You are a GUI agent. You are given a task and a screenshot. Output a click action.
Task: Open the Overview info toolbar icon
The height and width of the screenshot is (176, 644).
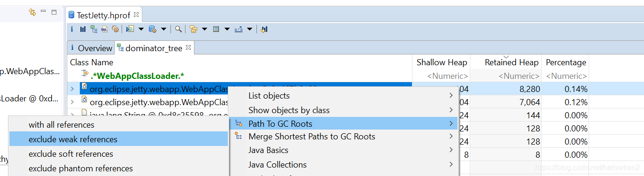(x=72, y=29)
